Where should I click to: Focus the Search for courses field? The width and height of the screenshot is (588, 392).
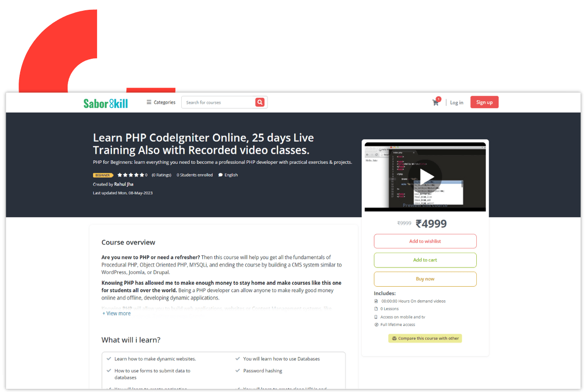click(x=219, y=102)
